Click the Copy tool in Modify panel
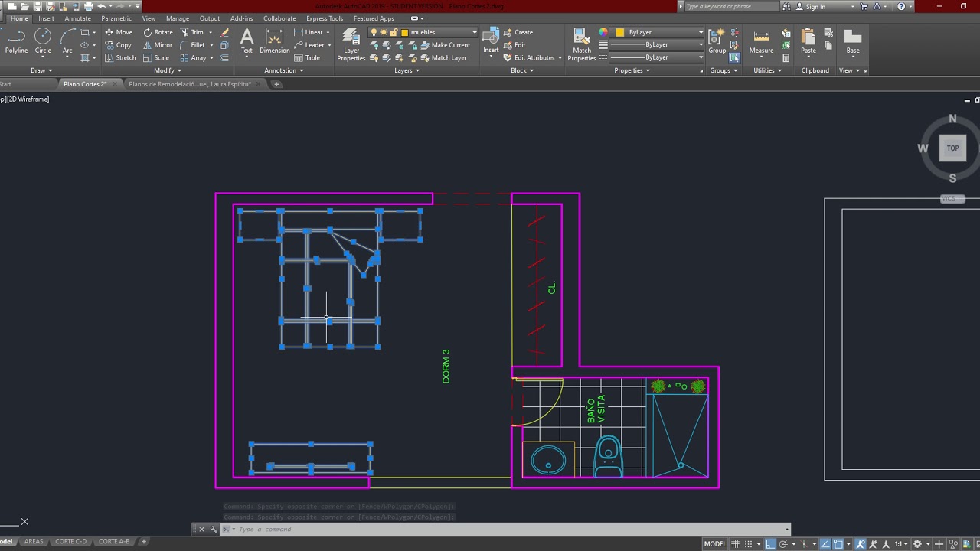Screen dimensions: 980x551 pyautogui.click(x=118, y=44)
